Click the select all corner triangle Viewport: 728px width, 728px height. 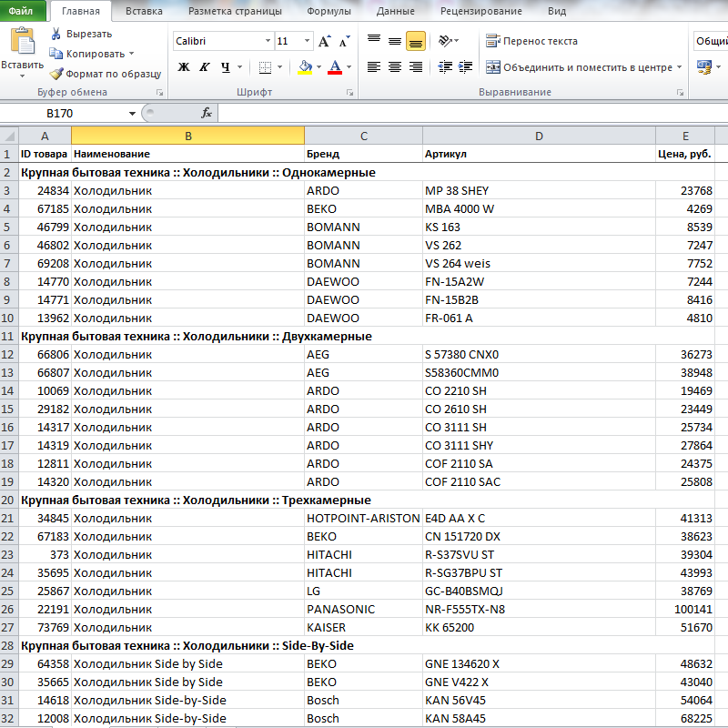(x=9, y=136)
